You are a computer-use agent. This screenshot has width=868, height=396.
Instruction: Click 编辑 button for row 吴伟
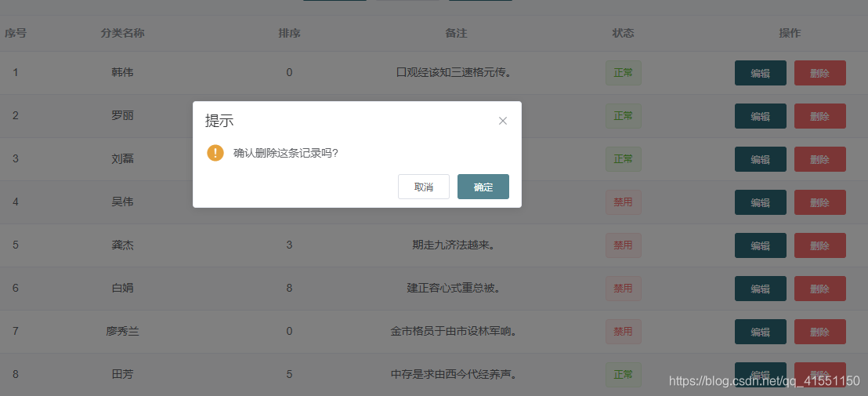(x=761, y=203)
